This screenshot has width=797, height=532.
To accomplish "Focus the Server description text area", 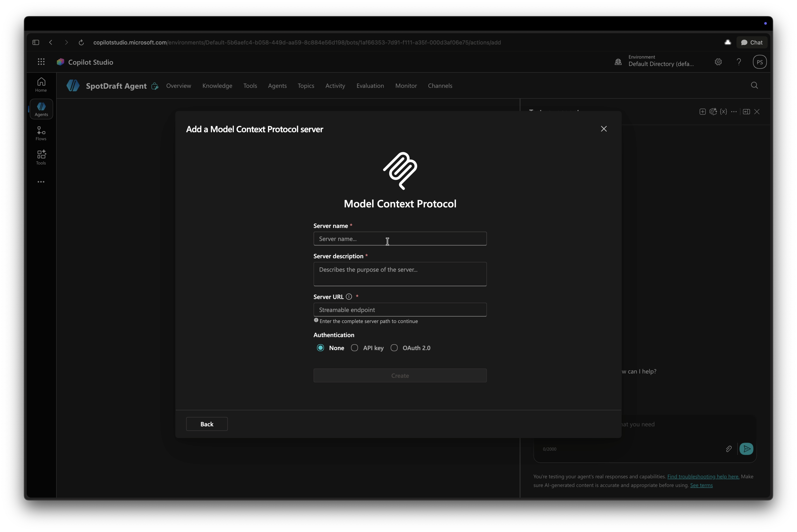I will 400,274.
